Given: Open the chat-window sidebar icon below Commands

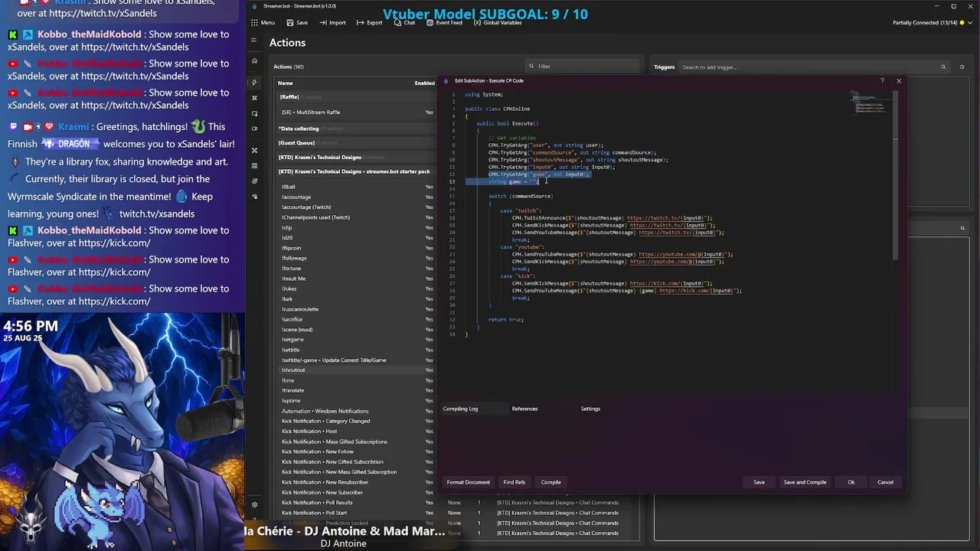Looking at the screenshot, I should tap(254, 113).
